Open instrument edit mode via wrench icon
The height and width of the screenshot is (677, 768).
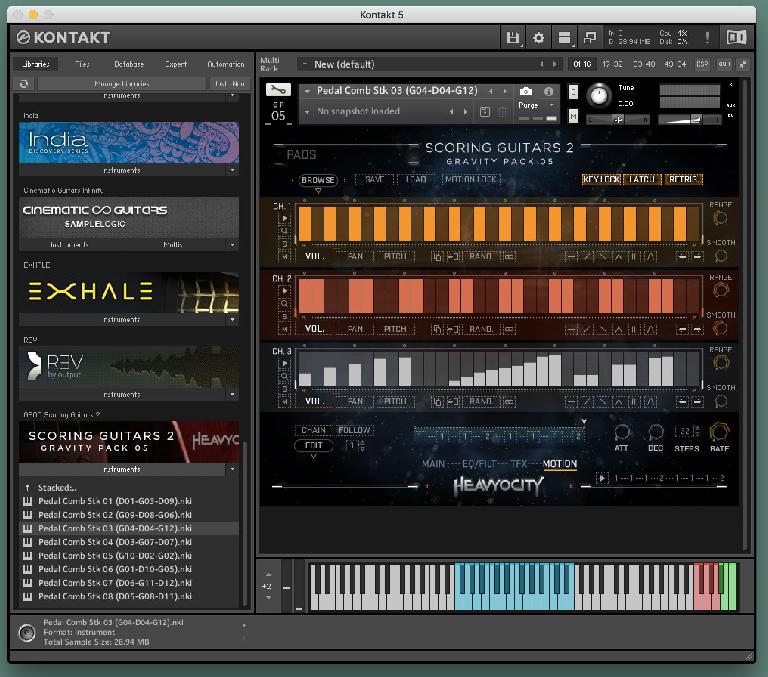point(278,90)
